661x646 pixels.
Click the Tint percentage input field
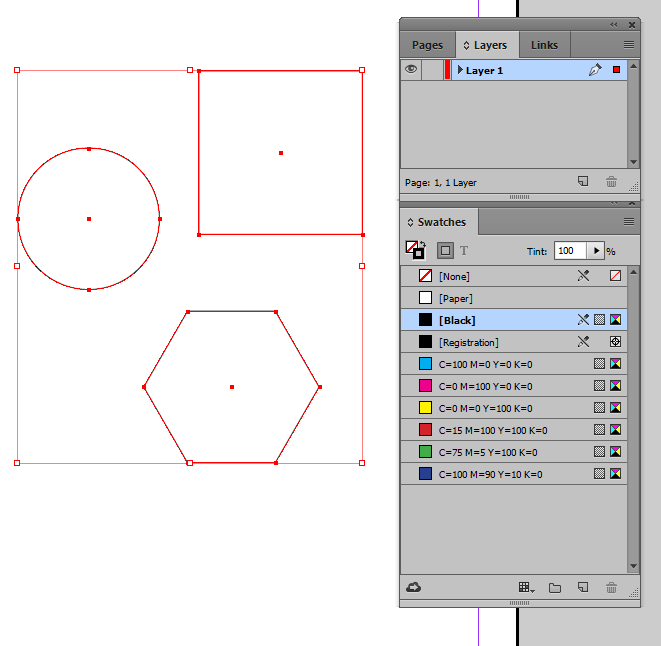pos(570,251)
